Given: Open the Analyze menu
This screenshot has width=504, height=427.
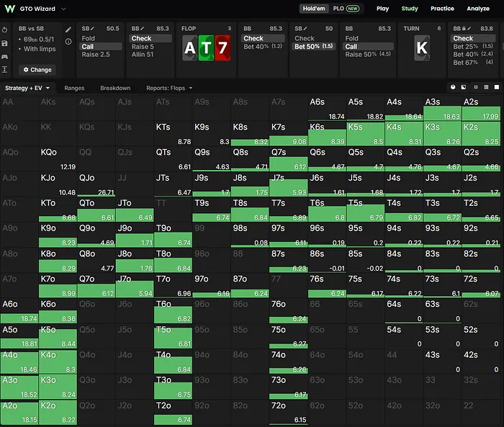Looking at the screenshot, I should (x=478, y=9).
